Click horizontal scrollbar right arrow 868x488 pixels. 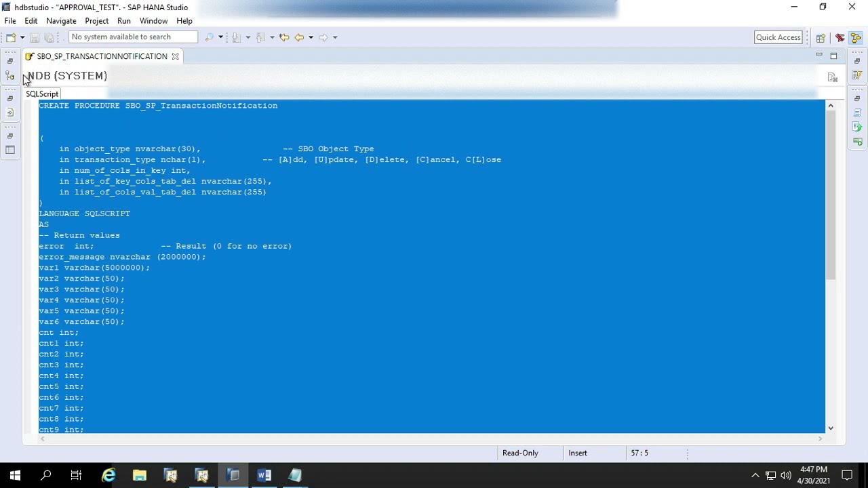(x=820, y=439)
